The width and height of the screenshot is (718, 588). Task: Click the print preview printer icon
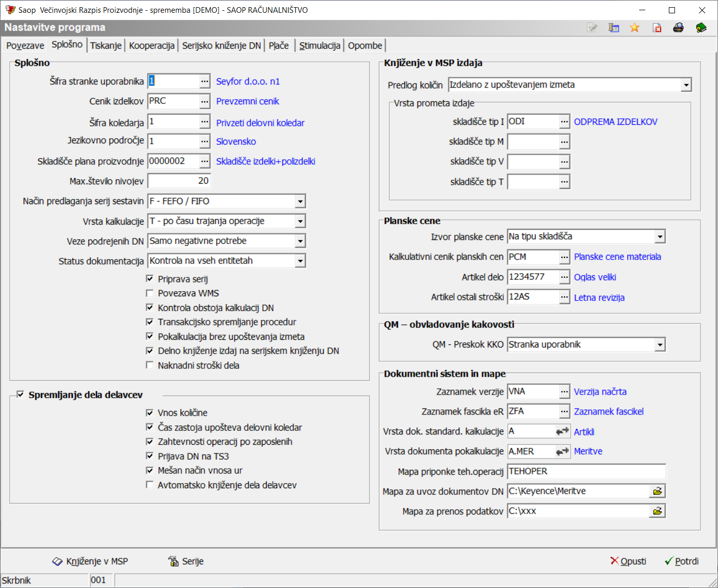(678, 28)
